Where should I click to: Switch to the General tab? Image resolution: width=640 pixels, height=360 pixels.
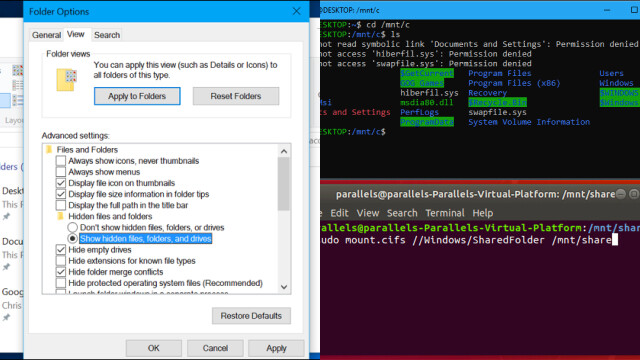pos(46,35)
